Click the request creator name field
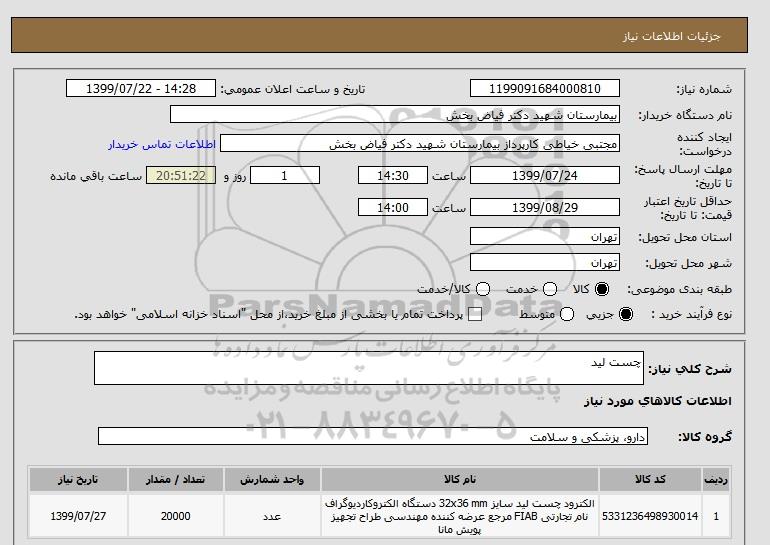The height and width of the screenshot is (545, 770). coord(420,144)
